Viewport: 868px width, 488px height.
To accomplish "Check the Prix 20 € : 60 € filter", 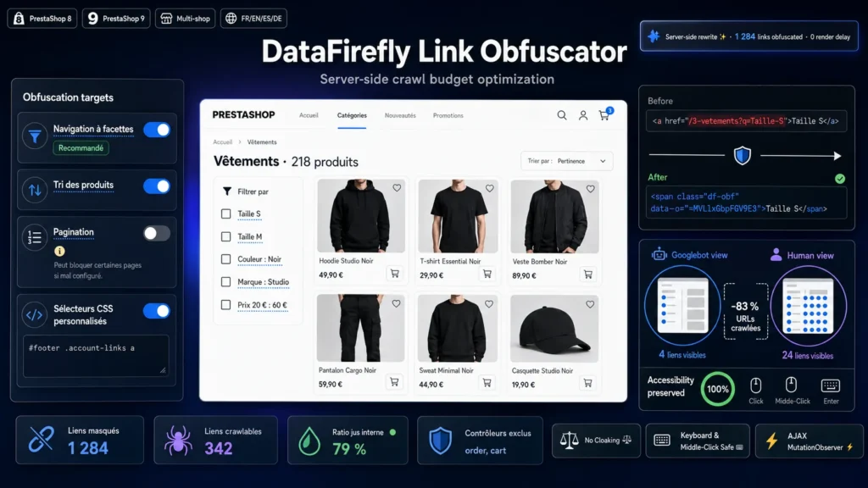I will [x=225, y=305].
